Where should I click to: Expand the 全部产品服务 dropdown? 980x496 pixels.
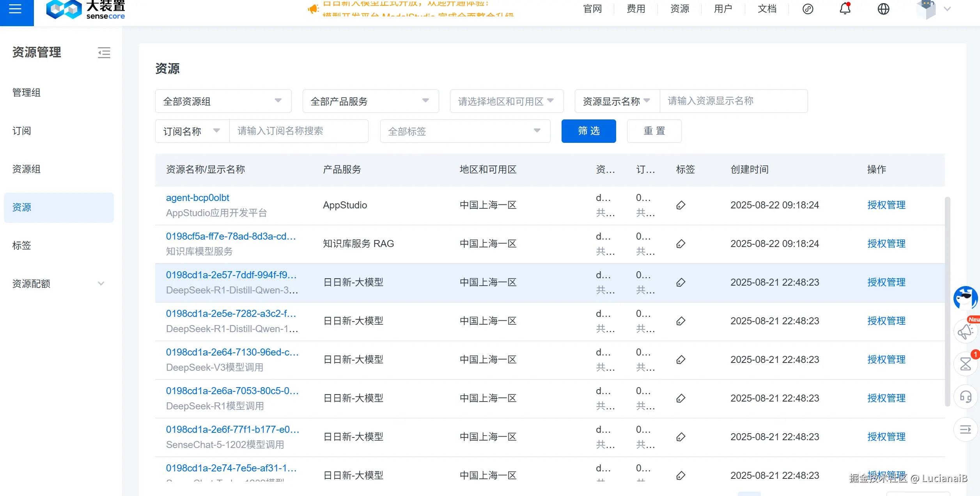[370, 101]
